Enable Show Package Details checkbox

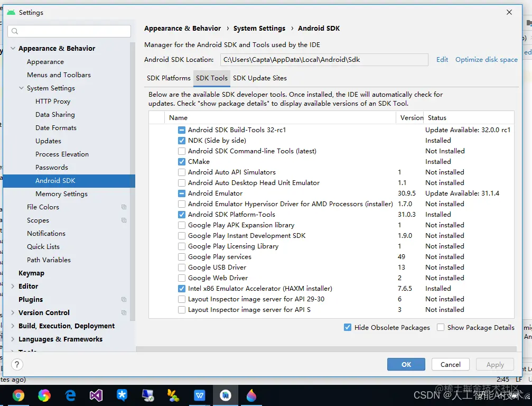tap(441, 328)
